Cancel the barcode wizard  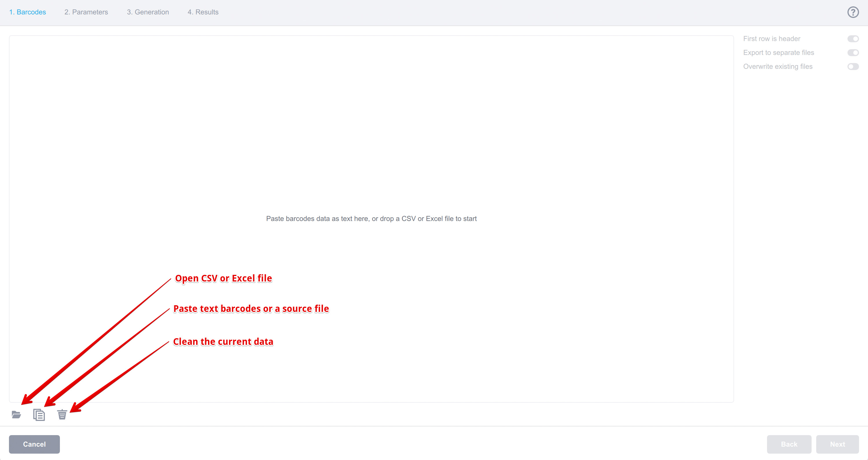(34, 444)
